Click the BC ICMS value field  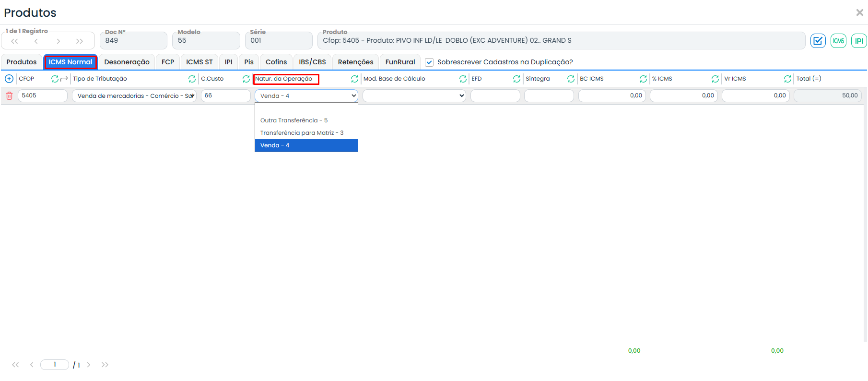tap(612, 96)
